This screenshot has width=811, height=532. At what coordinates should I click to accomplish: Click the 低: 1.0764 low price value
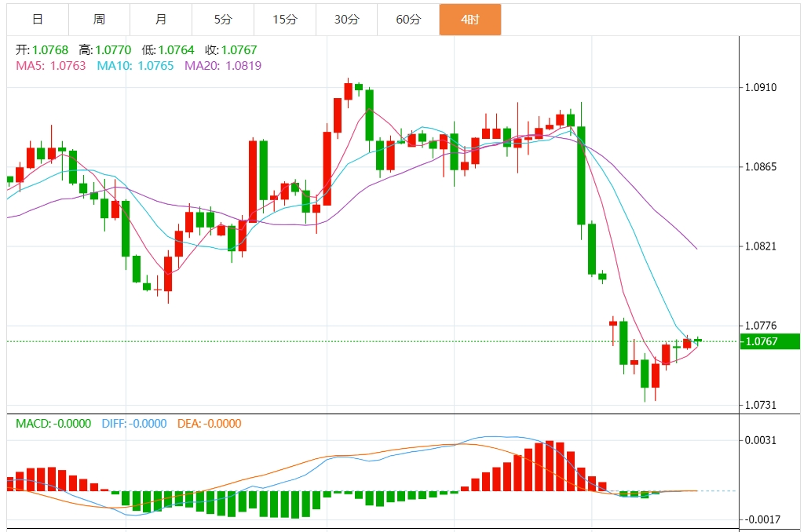[168, 50]
